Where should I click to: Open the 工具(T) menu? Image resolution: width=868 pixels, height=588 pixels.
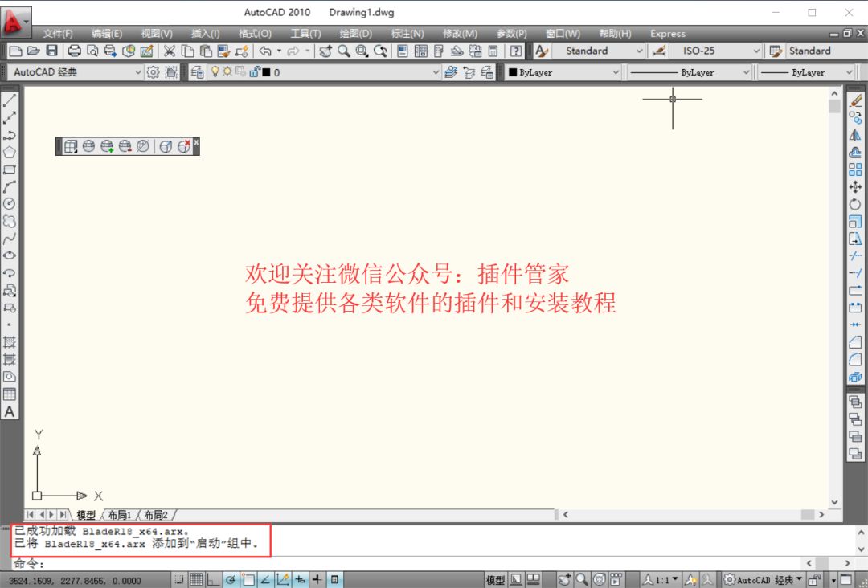click(305, 34)
